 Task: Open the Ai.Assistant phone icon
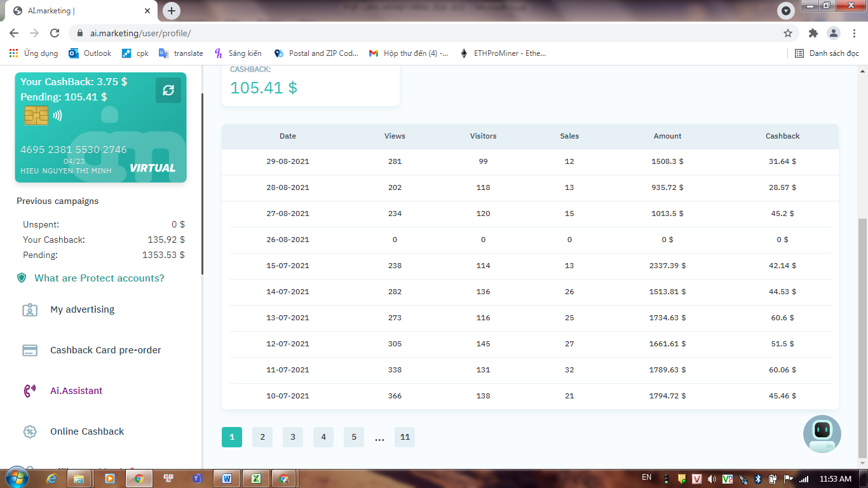tap(30, 391)
